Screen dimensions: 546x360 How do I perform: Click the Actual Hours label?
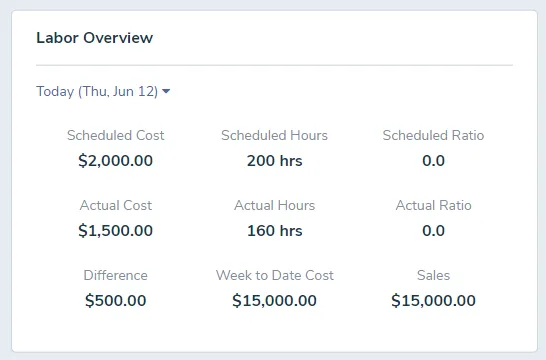274,205
